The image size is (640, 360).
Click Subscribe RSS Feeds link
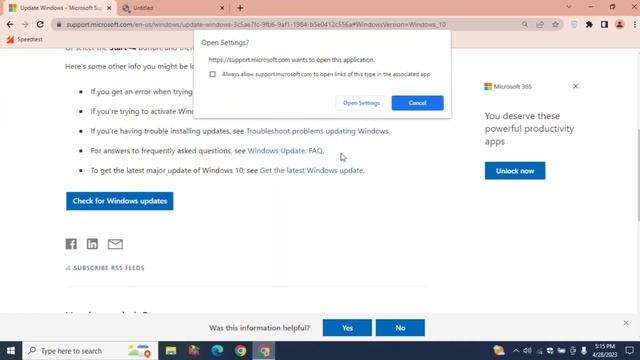pos(105,268)
